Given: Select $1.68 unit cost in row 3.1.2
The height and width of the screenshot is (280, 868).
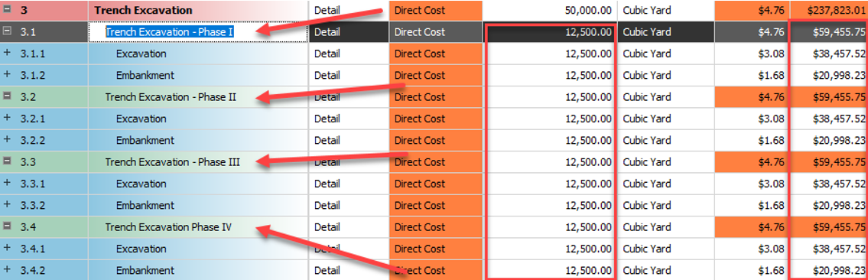Looking at the screenshot, I should [x=753, y=75].
